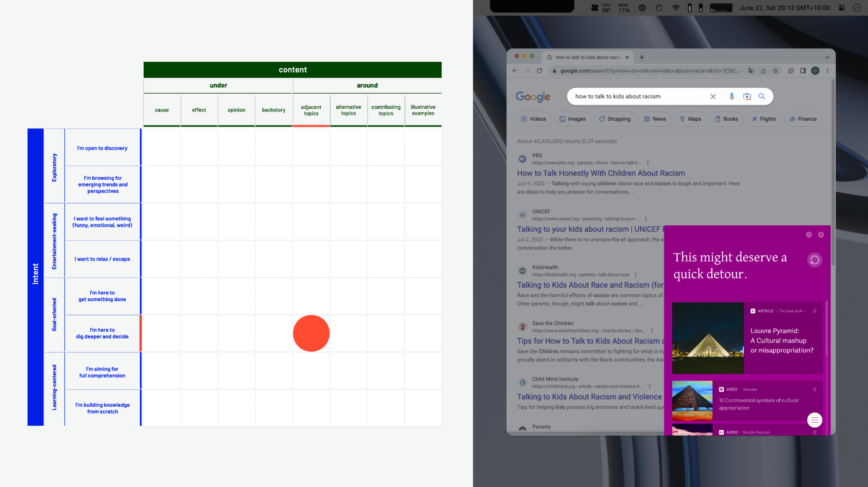Select the 'adjacent topics' column header
Viewport: 868px width, 487px height.
(311, 110)
